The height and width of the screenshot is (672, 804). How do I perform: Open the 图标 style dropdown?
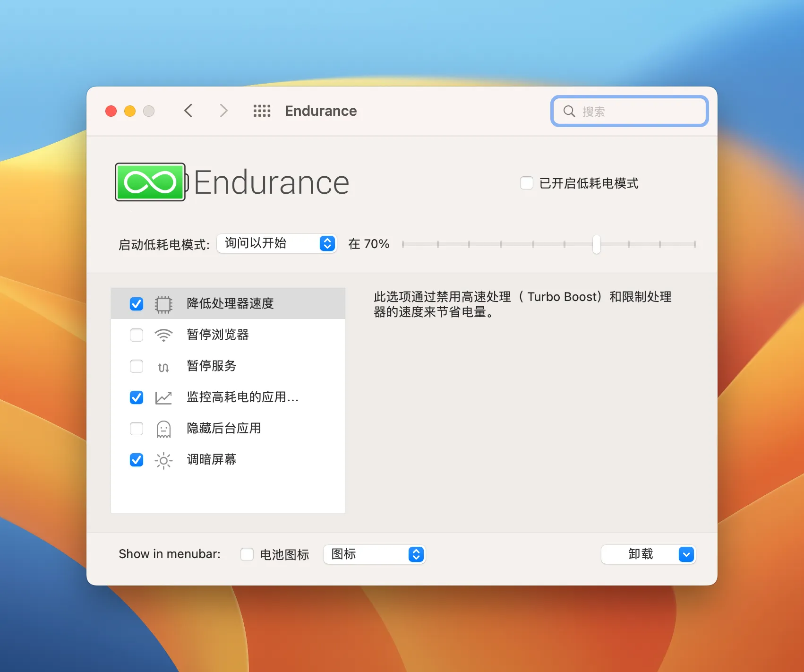click(374, 554)
